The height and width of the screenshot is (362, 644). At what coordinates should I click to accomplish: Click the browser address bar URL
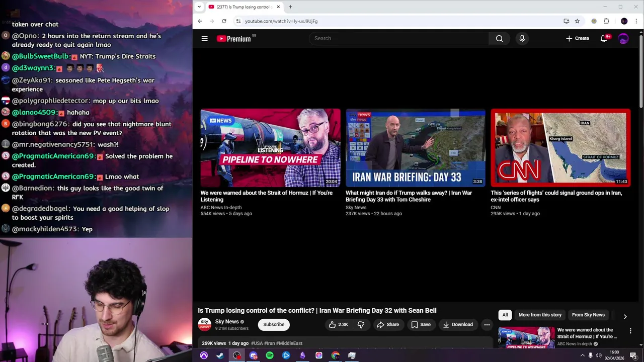tap(281, 21)
